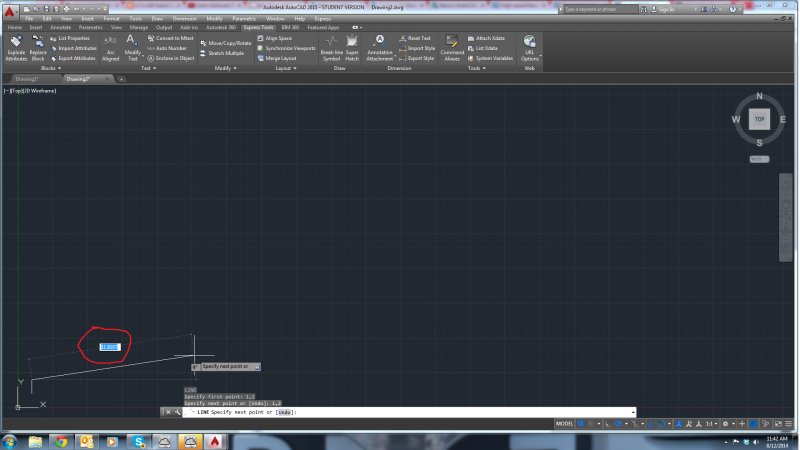Expand the Blocks panel dropdown
The height and width of the screenshot is (450, 800).
pos(50,68)
